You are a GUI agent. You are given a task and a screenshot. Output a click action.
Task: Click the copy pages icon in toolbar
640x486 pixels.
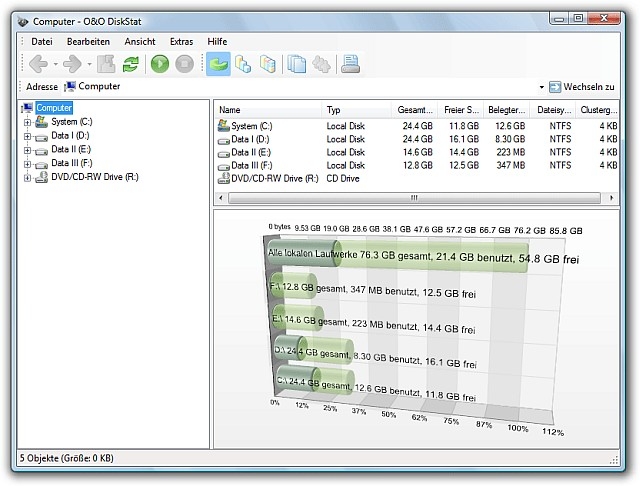pos(297,64)
